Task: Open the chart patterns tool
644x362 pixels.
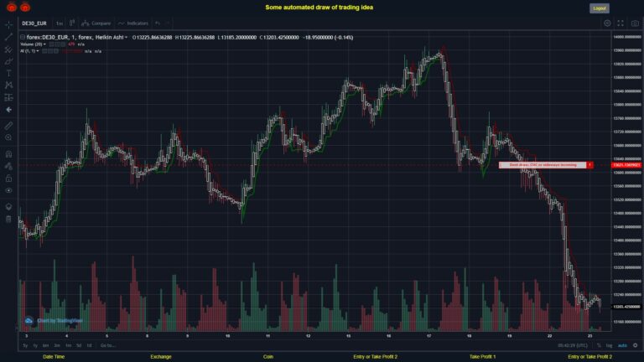Action: 8,85
